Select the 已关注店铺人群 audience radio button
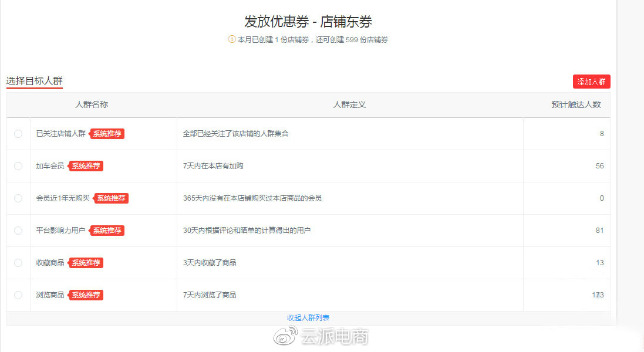Viewport: 644px width, 352px height. (18, 134)
